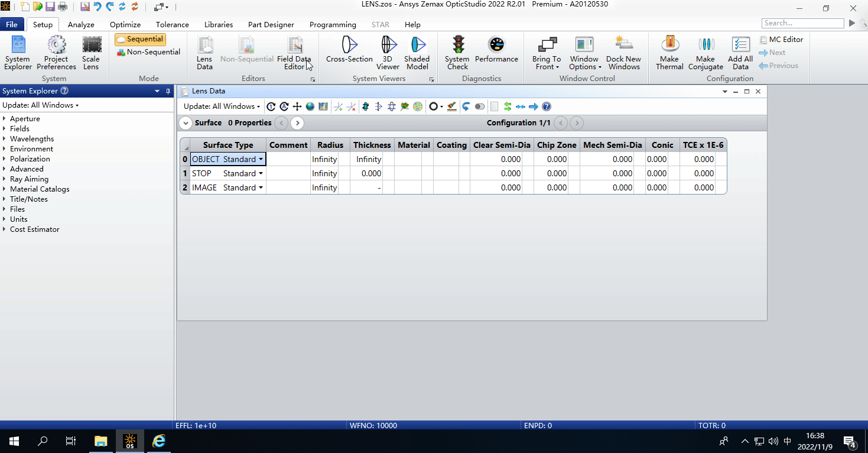Click the Cost Estimator item
The image size is (868, 453).
click(x=34, y=229)
